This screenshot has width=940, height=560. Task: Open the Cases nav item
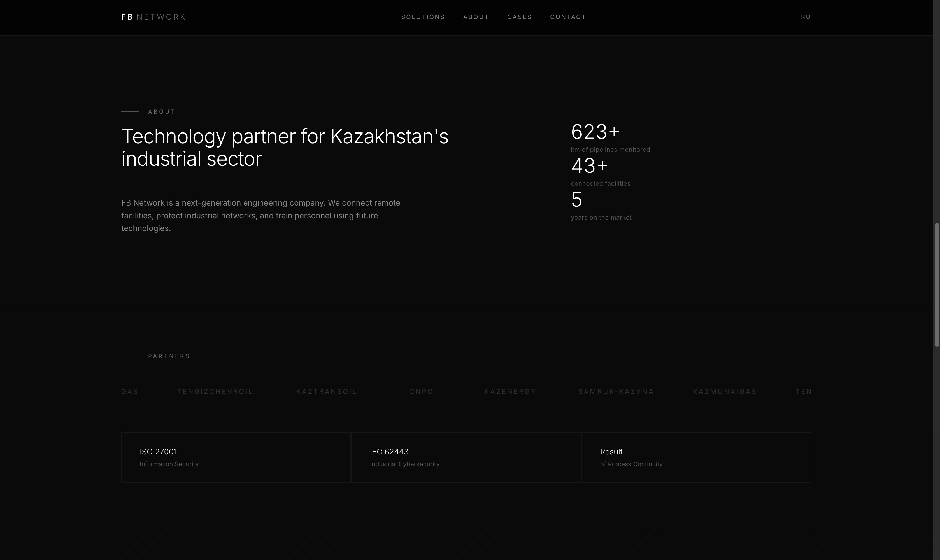coord(520,17)
